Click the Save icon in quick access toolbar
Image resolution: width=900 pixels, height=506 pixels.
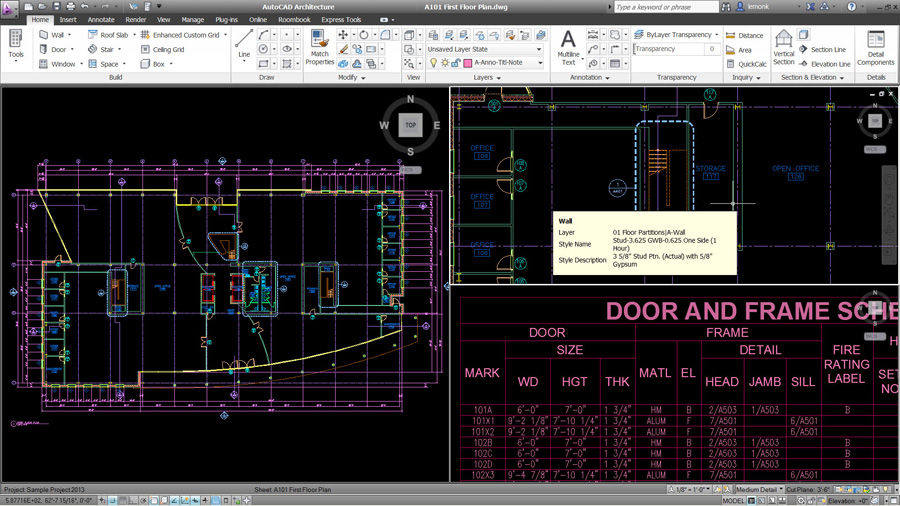point(56,6)
